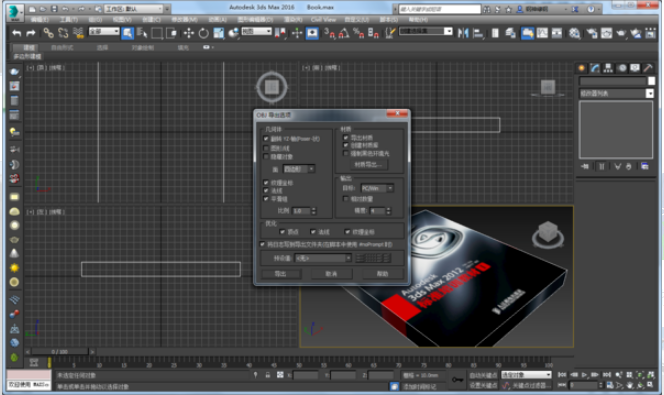664x395 pixels.
Task: Open the Create tab in command panel
Action: 582,68
